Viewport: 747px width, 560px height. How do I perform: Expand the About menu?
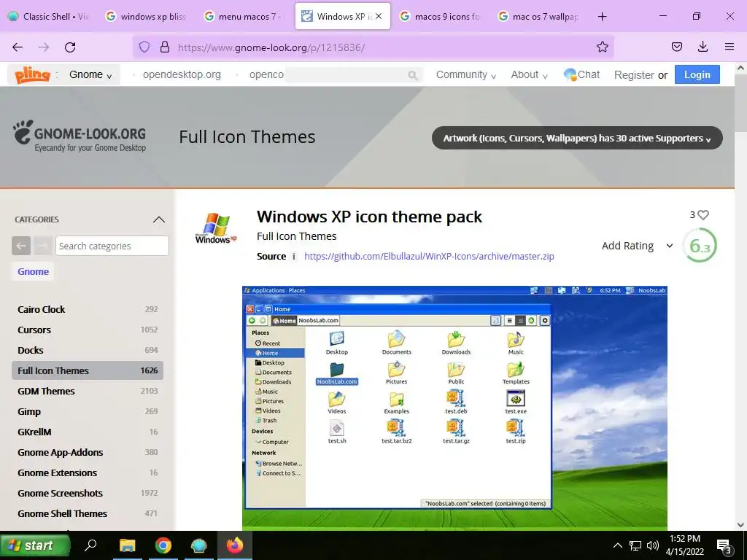[x=530, y=75]
